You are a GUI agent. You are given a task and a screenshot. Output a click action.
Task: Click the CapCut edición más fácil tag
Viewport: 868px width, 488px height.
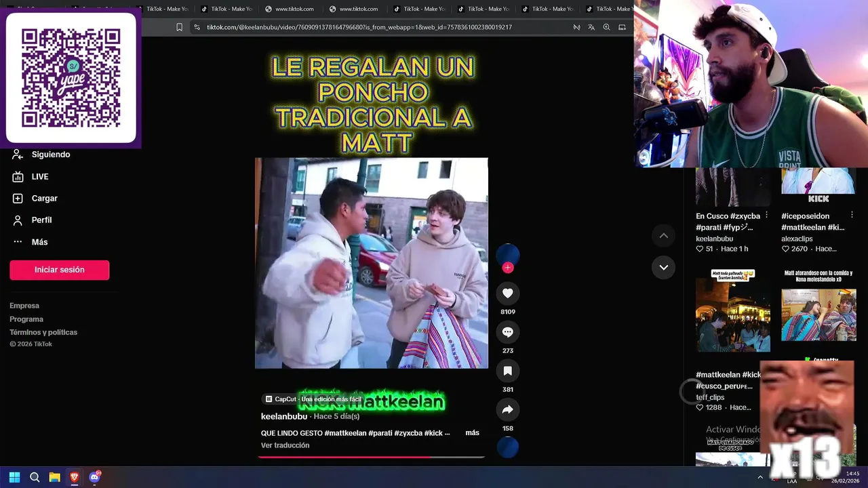[313, 399]
